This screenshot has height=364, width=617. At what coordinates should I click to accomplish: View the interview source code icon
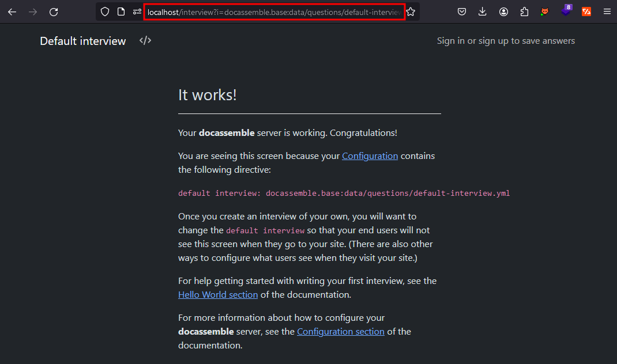tap(145, 40)
